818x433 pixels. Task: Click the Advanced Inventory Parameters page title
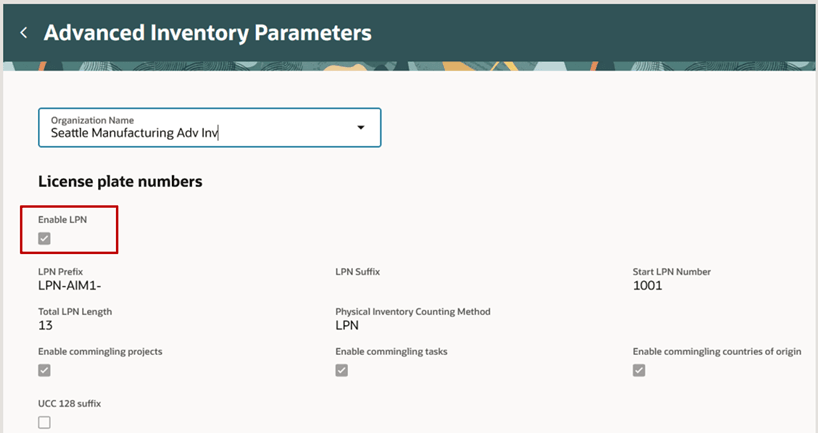(208, 33)
